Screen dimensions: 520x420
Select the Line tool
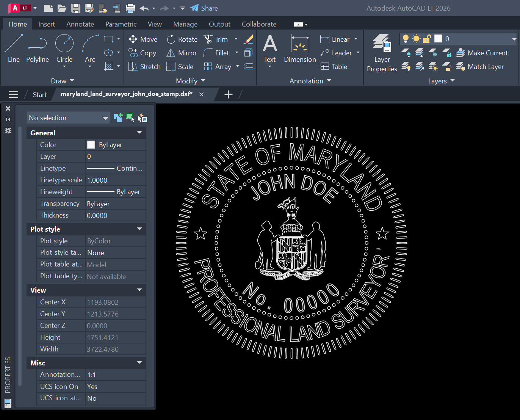click(x=14, y=49)
